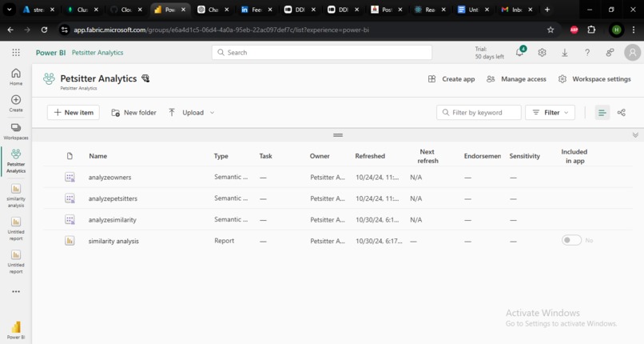Click the analyzepetsitters semantic model icon
644x344 pixels.
click(70, 198)
